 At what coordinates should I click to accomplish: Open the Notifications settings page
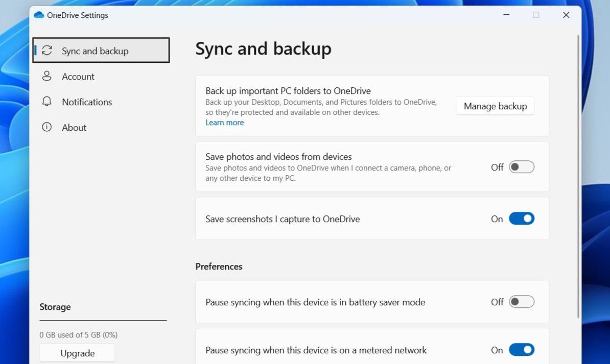(87, 102)
